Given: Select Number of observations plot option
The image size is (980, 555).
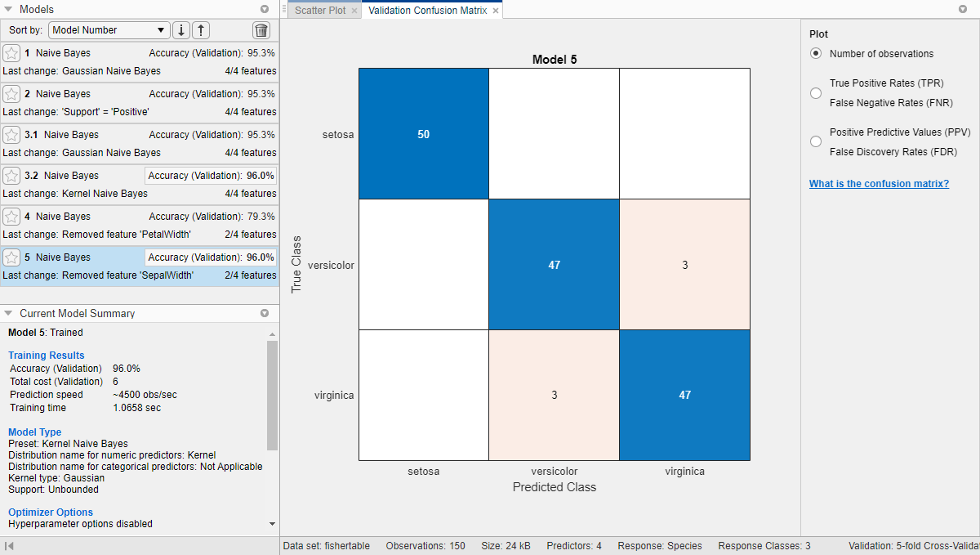Looking at the screenshot, I should 815,53.
